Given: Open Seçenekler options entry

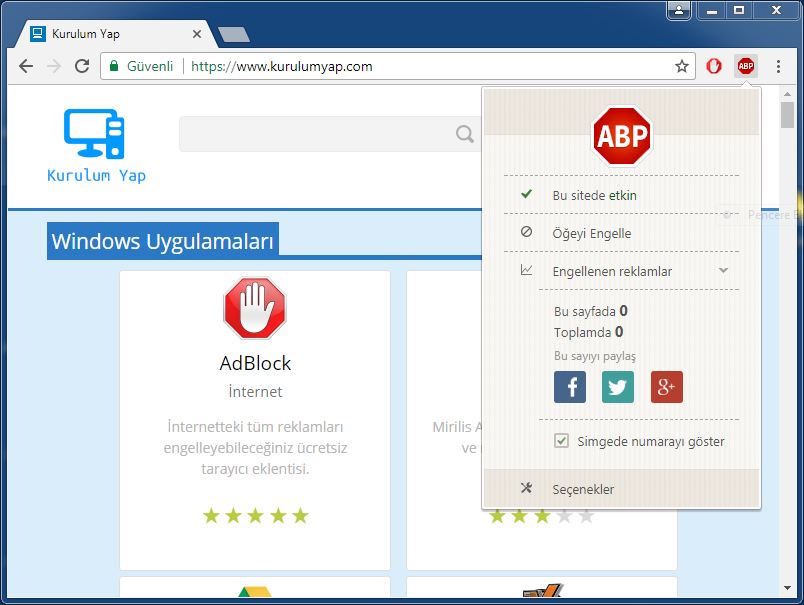Looking at the screenshot, I should (621, 489).
